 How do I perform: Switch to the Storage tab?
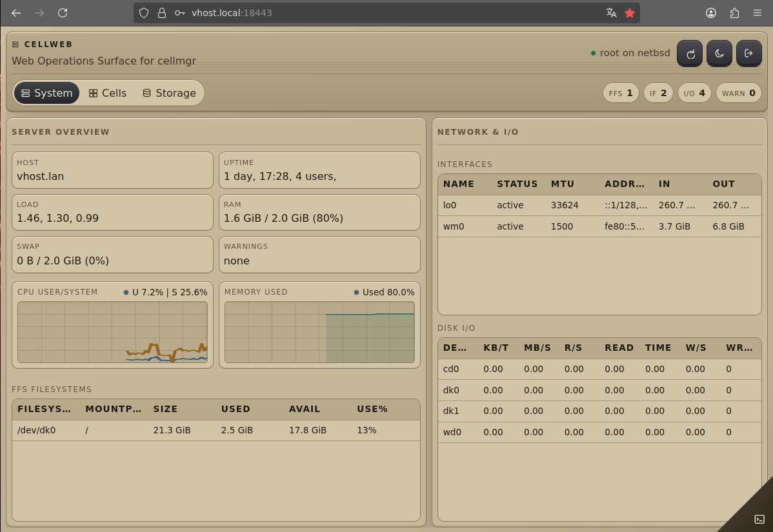click(169, 93)
